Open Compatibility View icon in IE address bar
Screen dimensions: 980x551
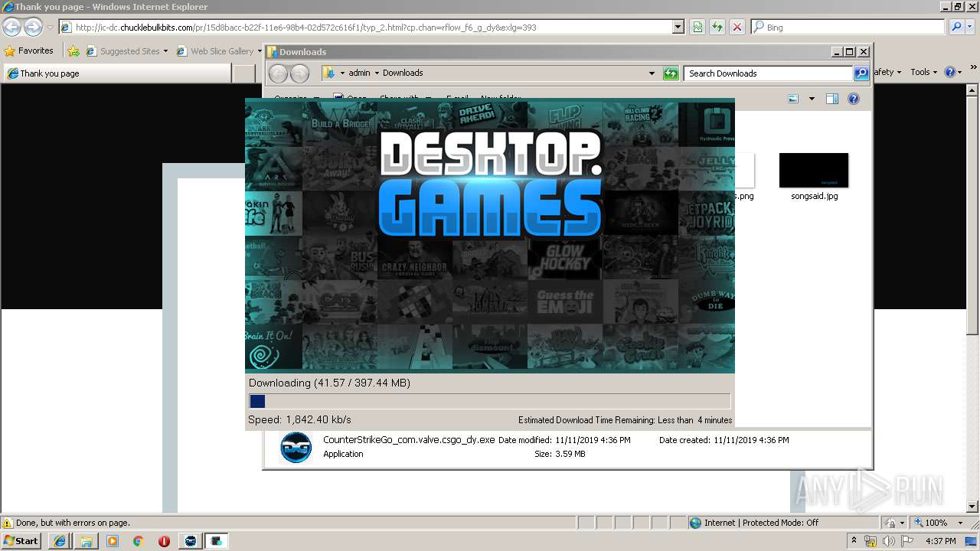[697, 27]
